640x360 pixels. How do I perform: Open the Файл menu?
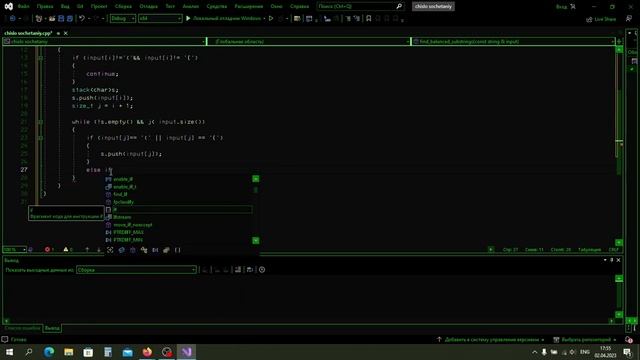(23, 6)
